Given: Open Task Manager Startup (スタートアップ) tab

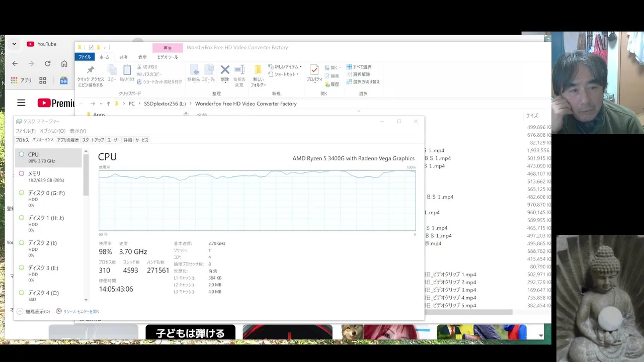Looking at the screenshot, I should pyautogui.click(x=93, y=140).
